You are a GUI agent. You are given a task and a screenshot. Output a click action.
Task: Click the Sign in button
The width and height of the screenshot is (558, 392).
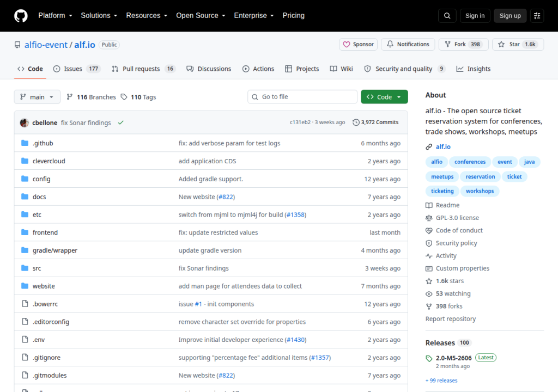tap(475, 16)
